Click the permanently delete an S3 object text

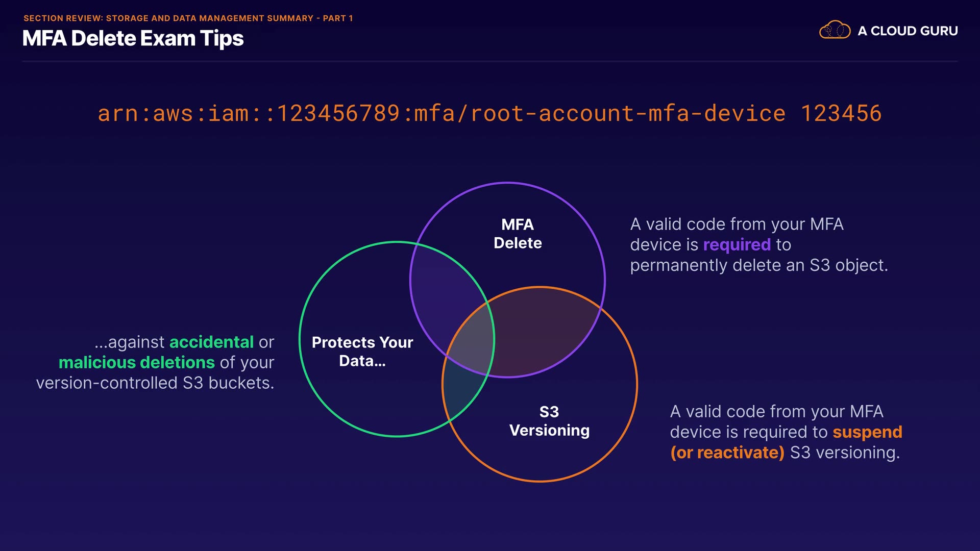[x=759, y=265]
